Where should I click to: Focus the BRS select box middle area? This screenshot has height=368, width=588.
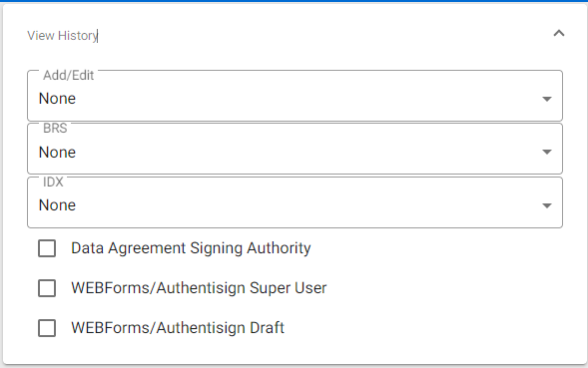[x=294, y=149]
